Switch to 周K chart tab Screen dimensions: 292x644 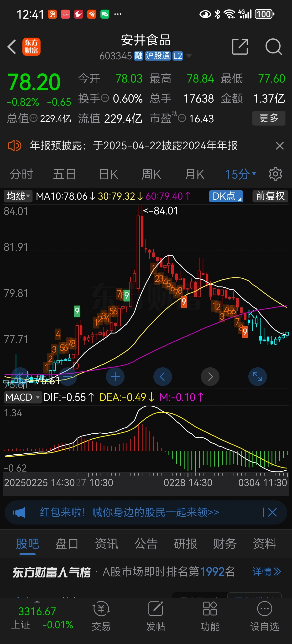point(151,174)
